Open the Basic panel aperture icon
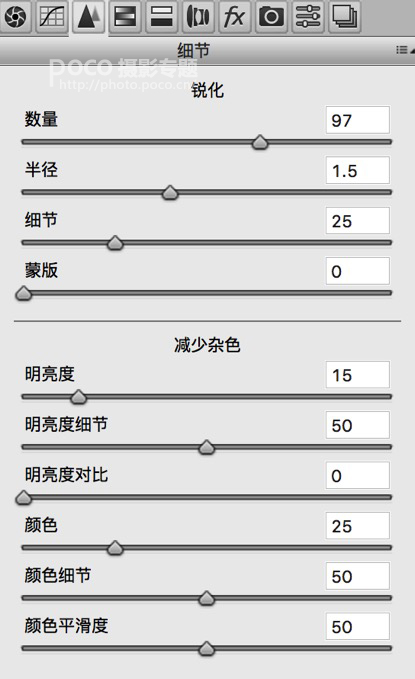This screenshot has height=679, width=415. [x=15, y=17]
